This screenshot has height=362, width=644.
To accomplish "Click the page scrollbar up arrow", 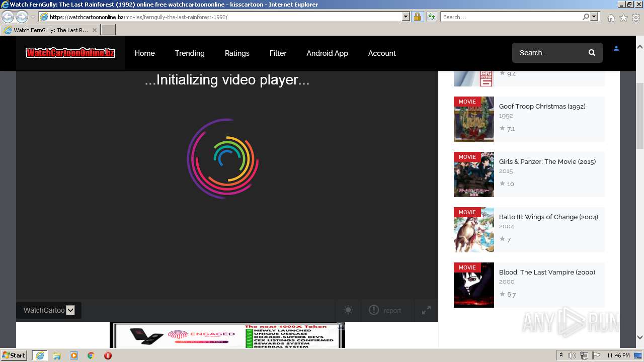I will [x=639, y=47].
